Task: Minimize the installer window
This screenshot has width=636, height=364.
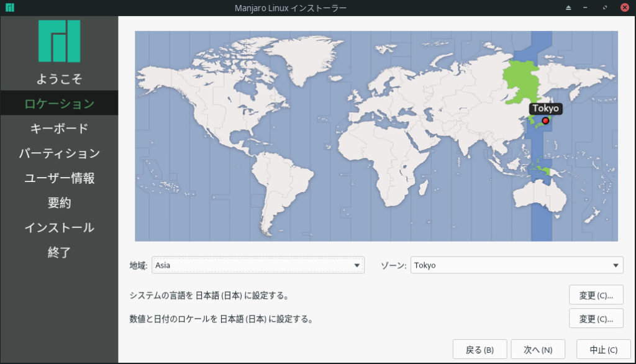Action: click(x=586, y=8)
